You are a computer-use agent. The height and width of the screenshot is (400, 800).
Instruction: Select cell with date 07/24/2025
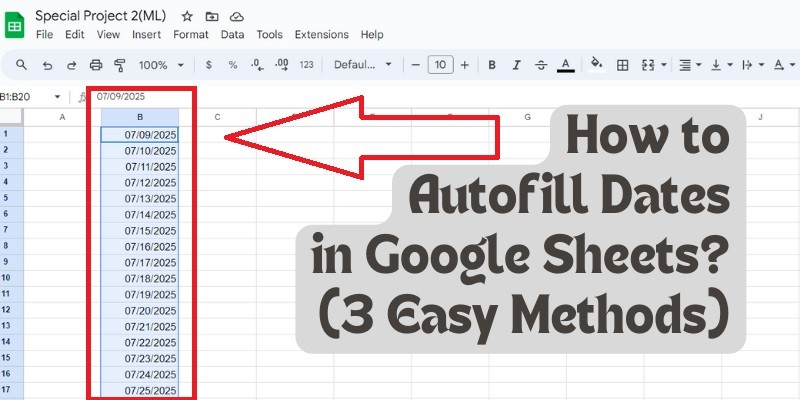click(140, 374)
